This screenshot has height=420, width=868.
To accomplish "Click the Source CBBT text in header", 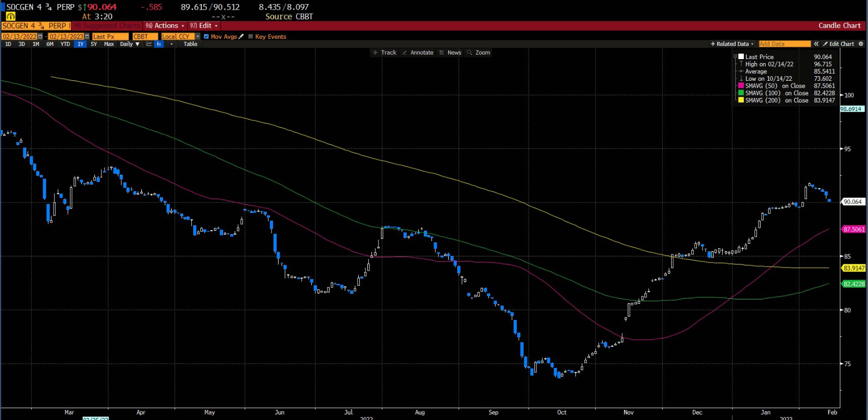I will pyautogui.click(x=289, y=17).
